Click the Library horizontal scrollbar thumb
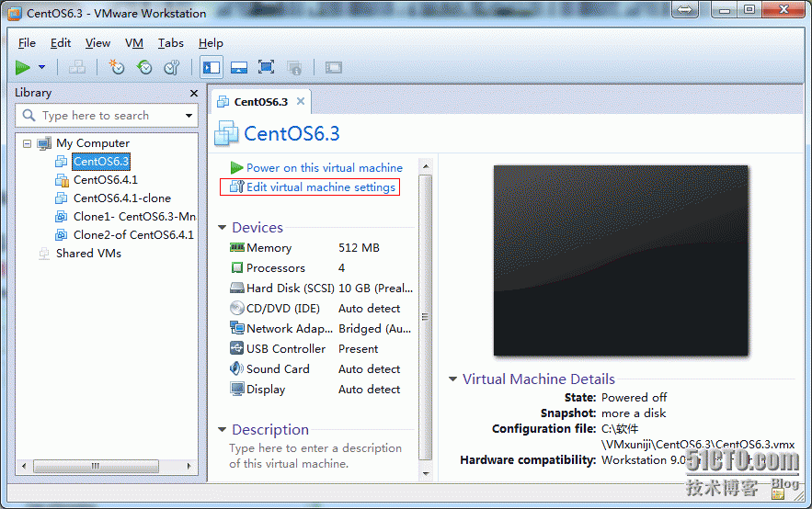Image resolution: width=812 pixels, height=509 pixels. 97,466
